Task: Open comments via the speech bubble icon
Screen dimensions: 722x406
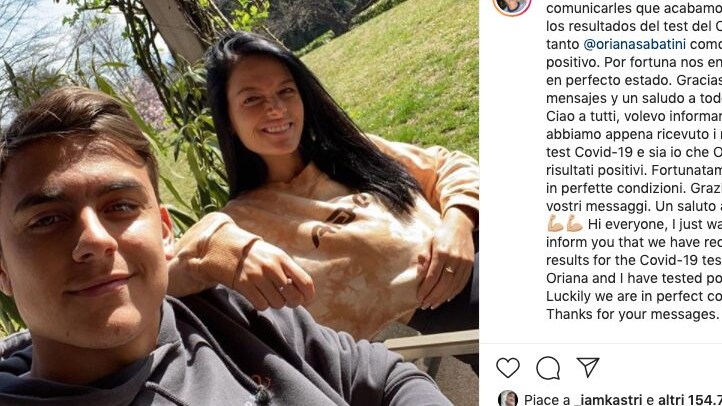Action: (548, 368)
